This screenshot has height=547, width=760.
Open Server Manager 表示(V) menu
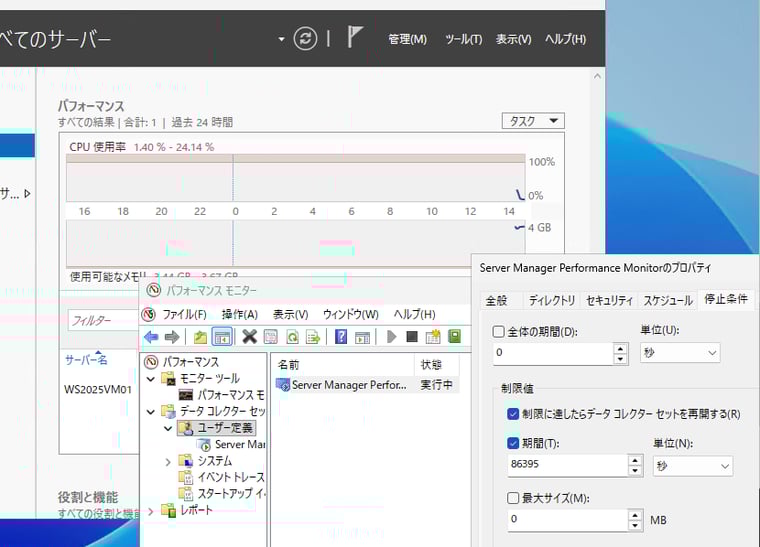tap(514, 39)
